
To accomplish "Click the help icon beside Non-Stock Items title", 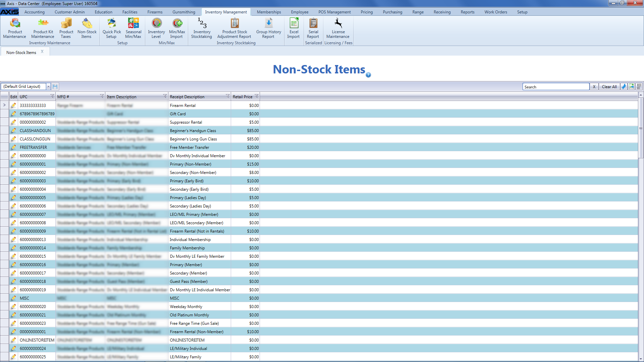I will pos(368,75).
